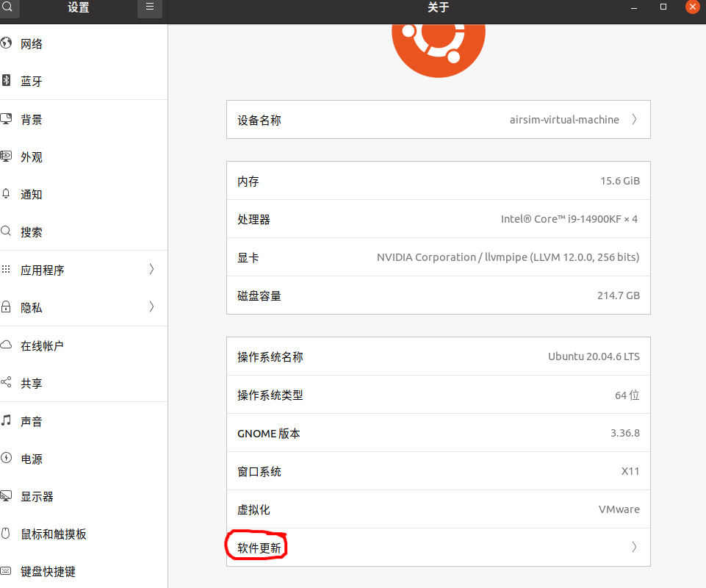The width and height of the screenshot is (706, 588).
Task: Select 电源 in the sidebar
Action: pyautogui.click(x=84, y=459)
